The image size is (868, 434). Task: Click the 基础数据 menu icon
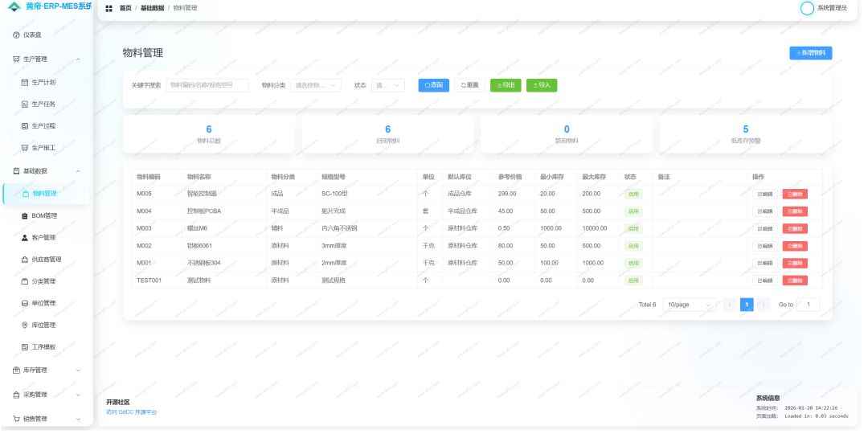[16, 171]
